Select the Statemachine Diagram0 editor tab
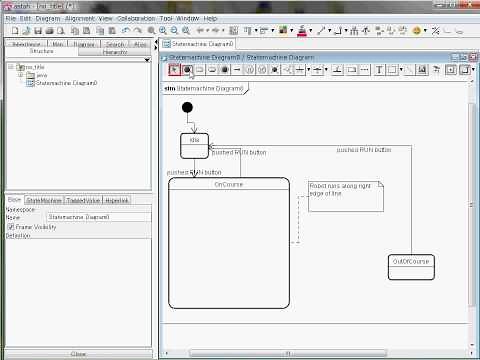The width and height of the screenshot is (480, 360). pos(198,44)
